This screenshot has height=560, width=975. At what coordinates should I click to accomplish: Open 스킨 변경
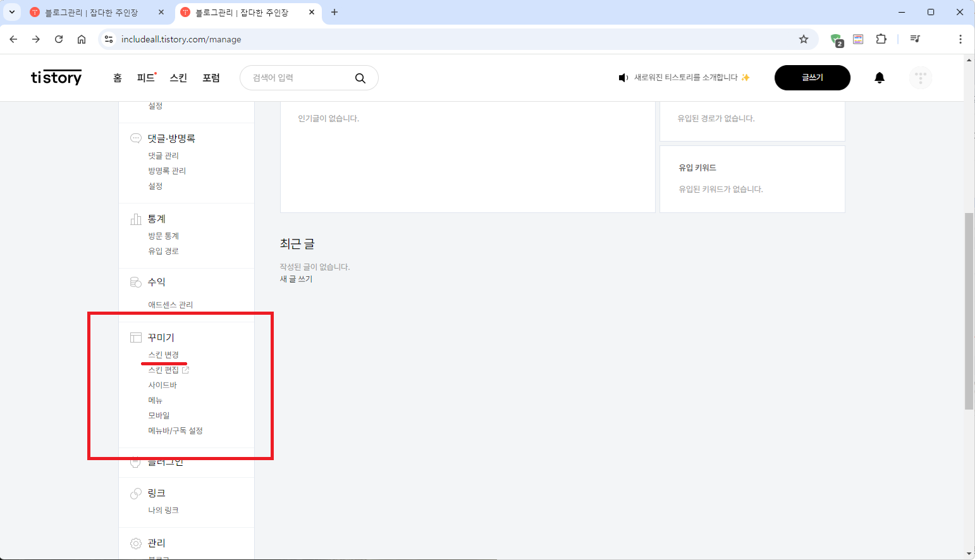(164, 355)
